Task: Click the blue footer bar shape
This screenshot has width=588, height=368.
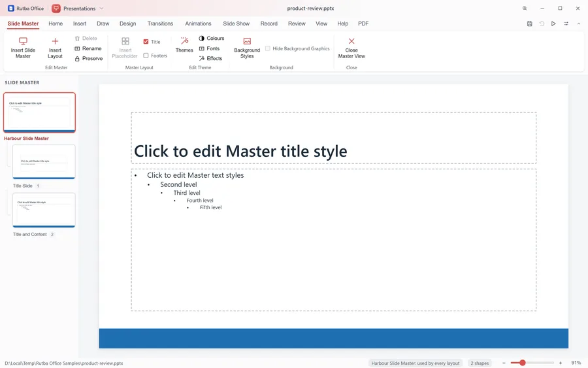Action: 333,339
